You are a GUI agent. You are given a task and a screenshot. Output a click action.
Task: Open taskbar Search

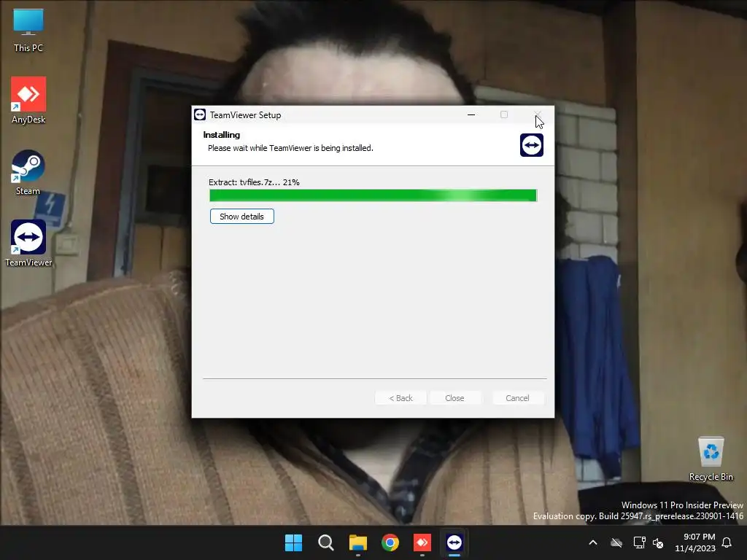pyautogui.click(x=326, y=542)
